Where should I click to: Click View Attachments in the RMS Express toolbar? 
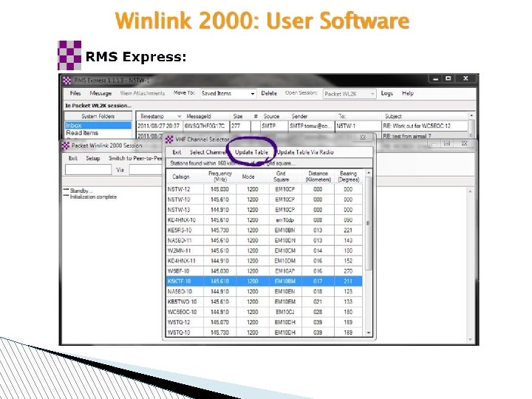[x=142, y=93]
